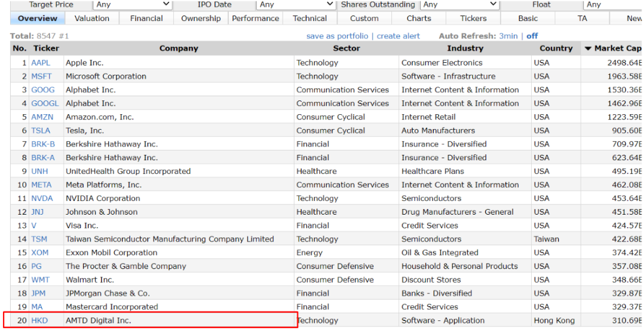
Task: Sort by the Ticker column header
Action: tap(46, 48)
